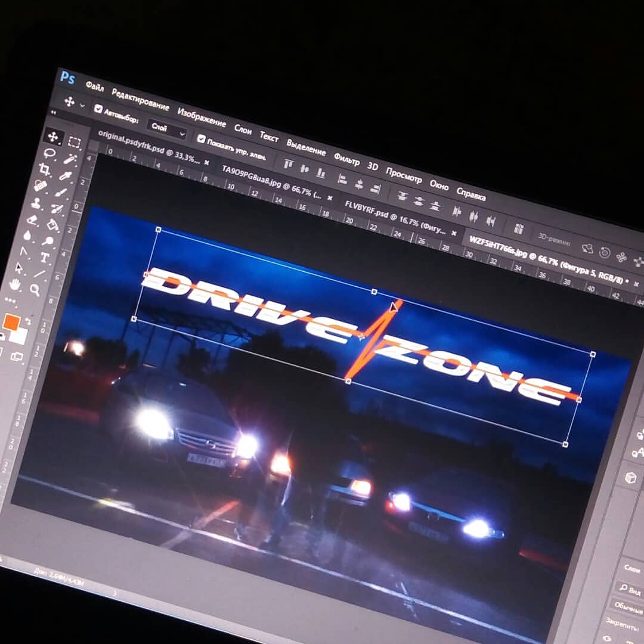
Task: Switch to original.psdyfrk.psd document tab
Action: (x=148, y=147)
